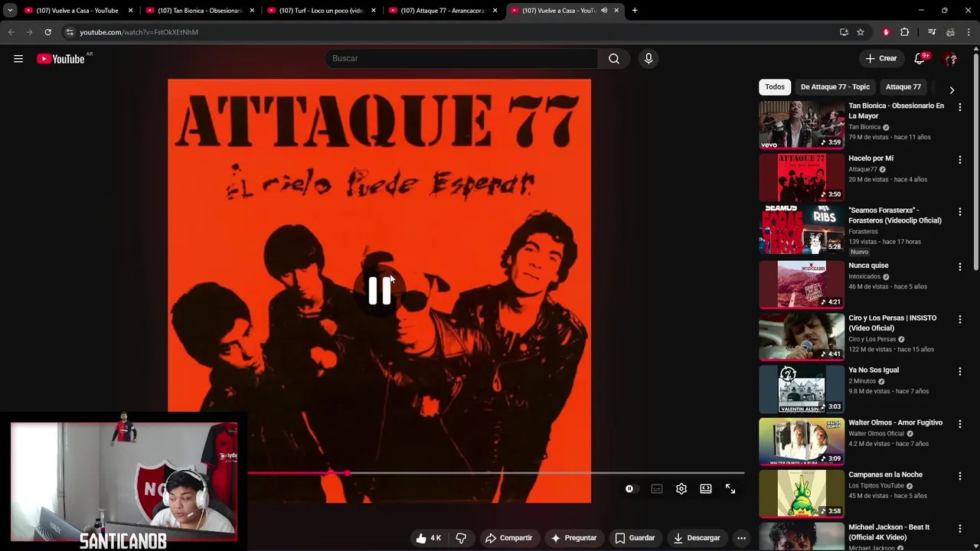Go to the YouTube home logo
This screenshot has width=980, height=551.
coord(60,59)
